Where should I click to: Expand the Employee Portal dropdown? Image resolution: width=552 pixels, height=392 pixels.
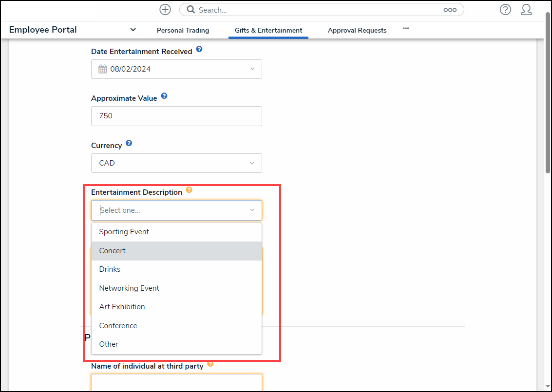pos(133,30)
